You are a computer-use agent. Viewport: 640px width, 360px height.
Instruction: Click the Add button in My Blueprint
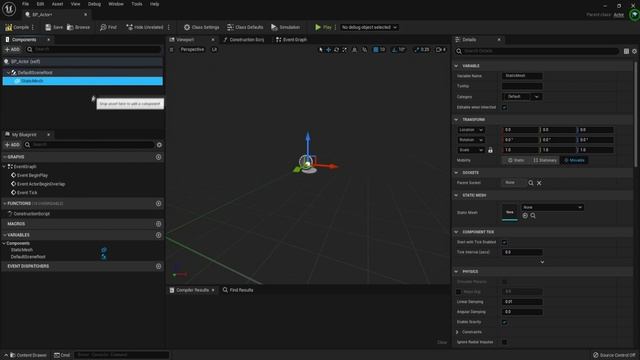pos(12,145)
